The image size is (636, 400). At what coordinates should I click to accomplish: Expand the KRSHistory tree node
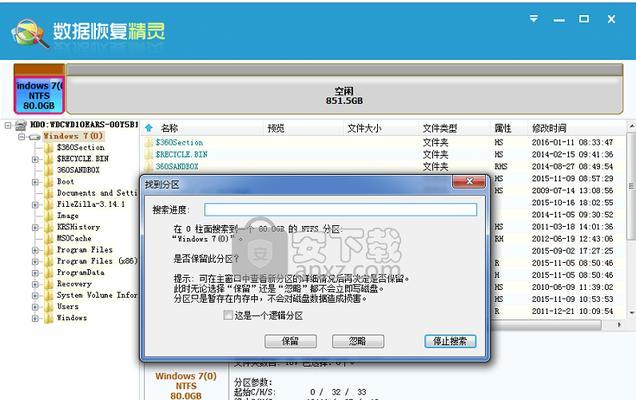pos(35,228)
